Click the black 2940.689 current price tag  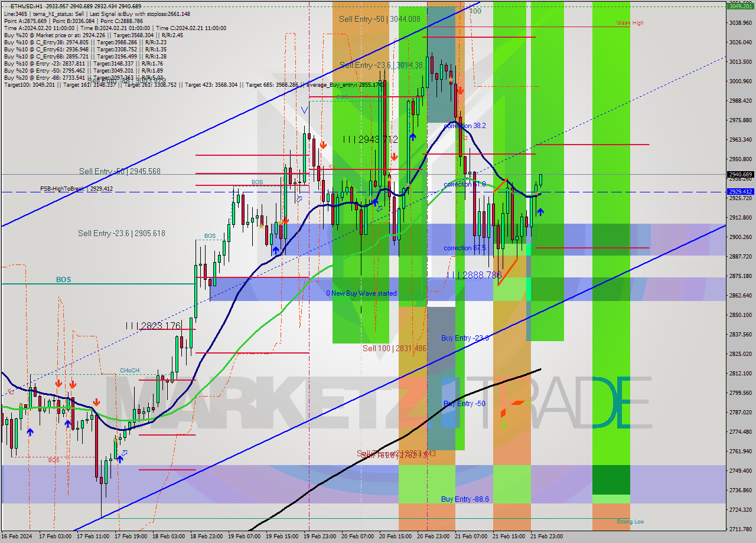(741, 174)
